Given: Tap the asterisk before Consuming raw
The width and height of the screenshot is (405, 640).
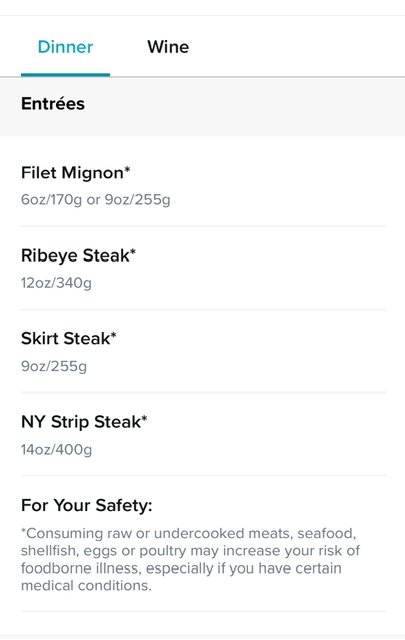Looking at the screenshot, I should pos(23,531).
